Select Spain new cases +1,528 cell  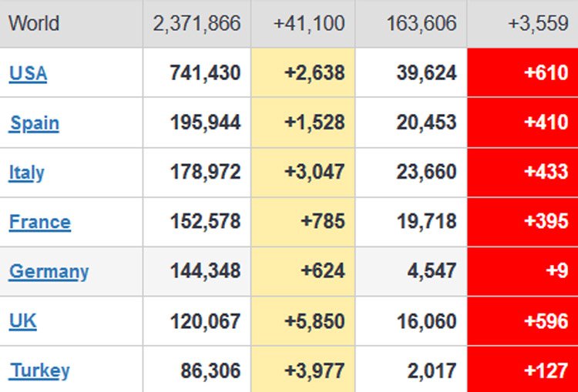tap(314, 123)
